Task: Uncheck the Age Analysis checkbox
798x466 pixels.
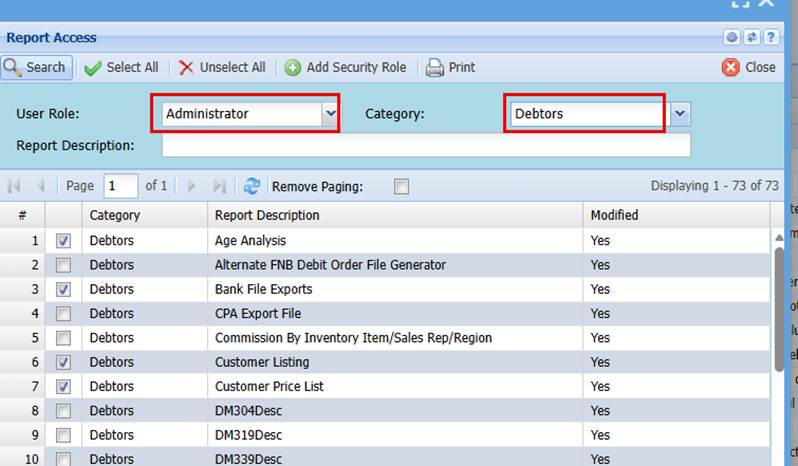Action: [x=63, y=241]
